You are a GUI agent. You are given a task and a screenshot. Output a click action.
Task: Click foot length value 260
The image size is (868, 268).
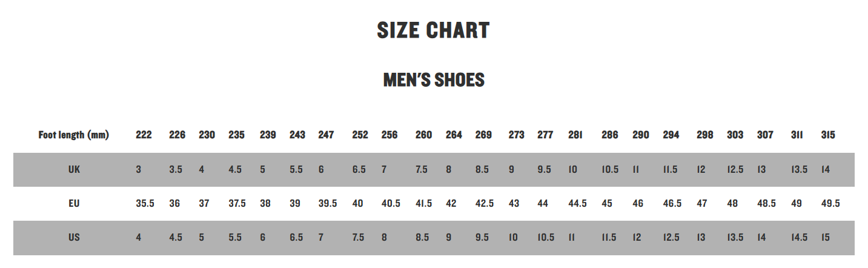tap(423, 135)
